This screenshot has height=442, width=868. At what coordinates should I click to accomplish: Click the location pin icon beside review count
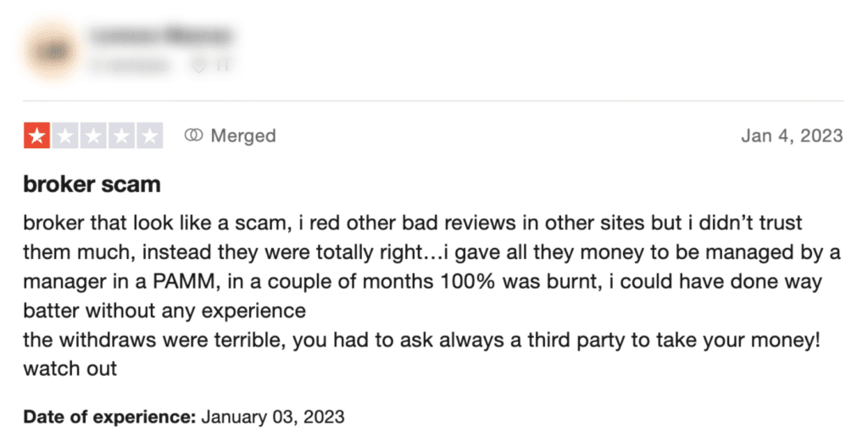tap(198, 64)
